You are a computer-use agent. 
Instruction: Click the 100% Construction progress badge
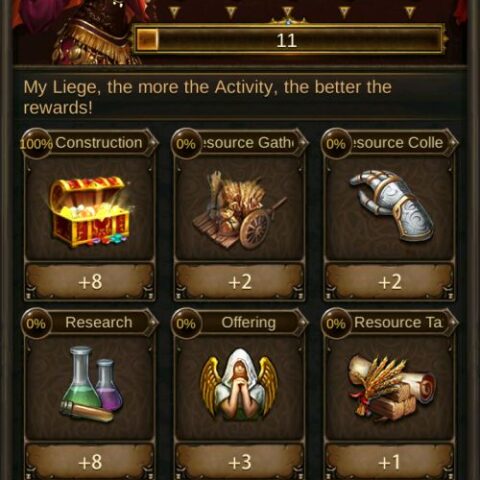(x=36, y=144)
